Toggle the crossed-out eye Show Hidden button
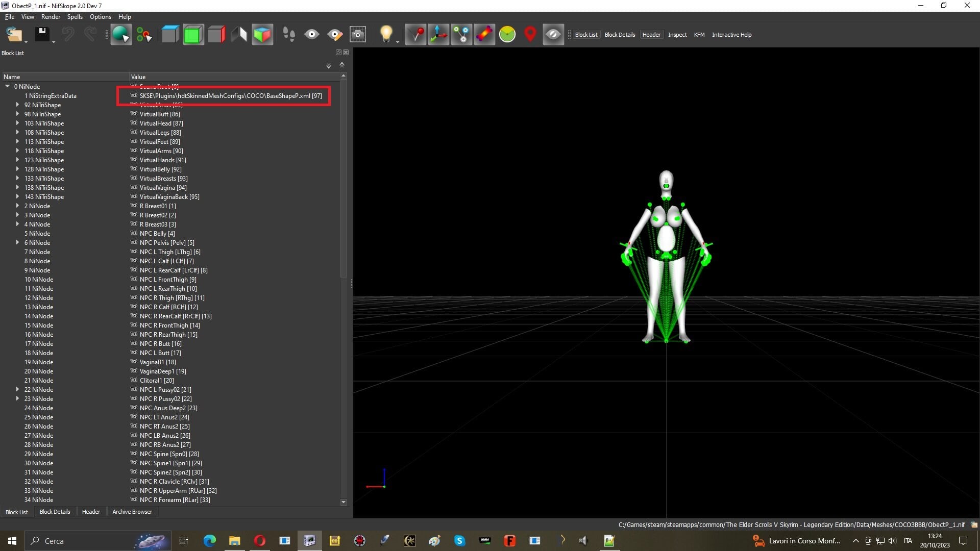Image resolution: width=980 pixels, height=551 pixels. [x=553, y=35]
